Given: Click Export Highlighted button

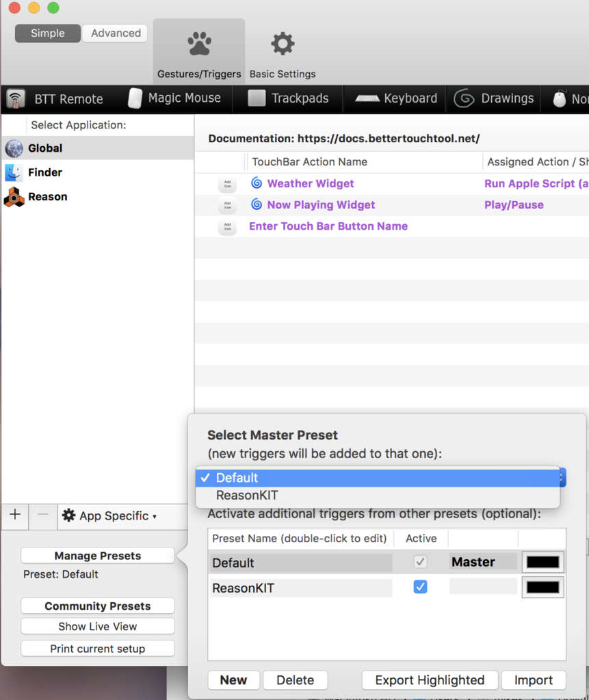Looking at the screenshot, I should (x=430, y=680).
